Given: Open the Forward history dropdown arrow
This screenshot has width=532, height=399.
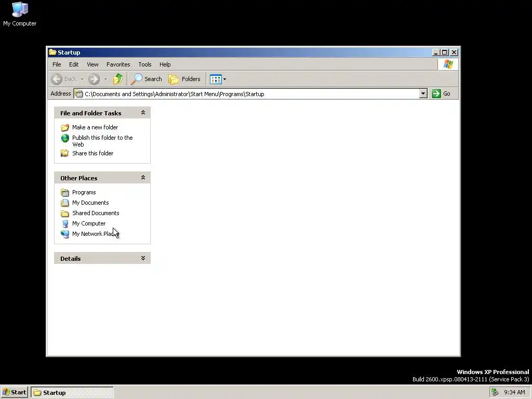Looking at the screenshot, I should [105, 79].
